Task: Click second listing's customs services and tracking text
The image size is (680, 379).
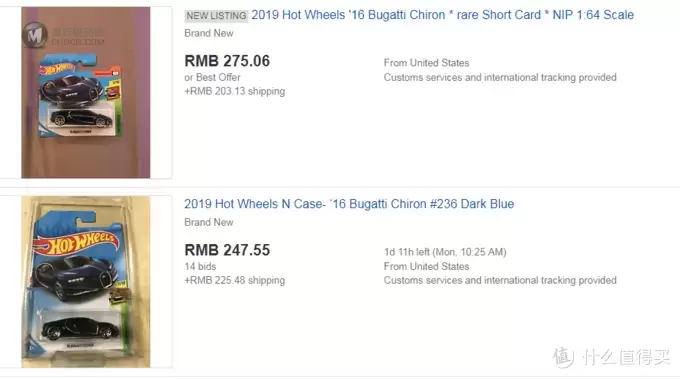Action: tap(500, 281)
